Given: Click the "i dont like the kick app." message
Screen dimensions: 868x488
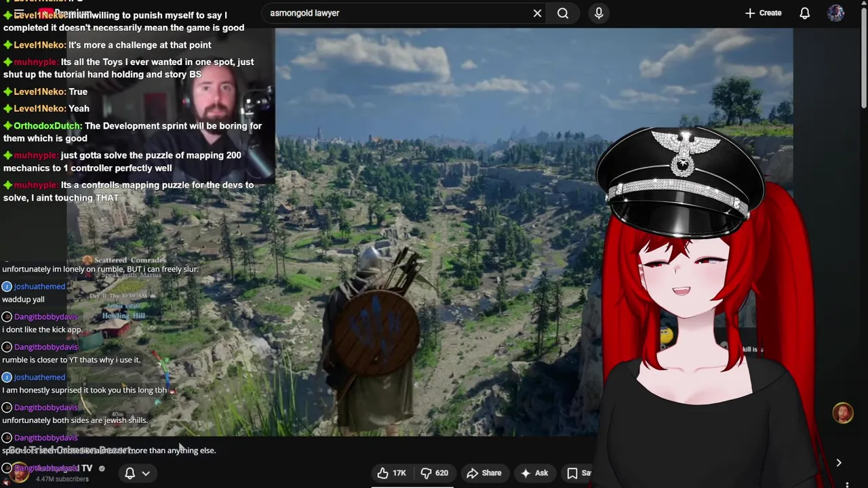Looking at the screenshot, I should (42, 329).
